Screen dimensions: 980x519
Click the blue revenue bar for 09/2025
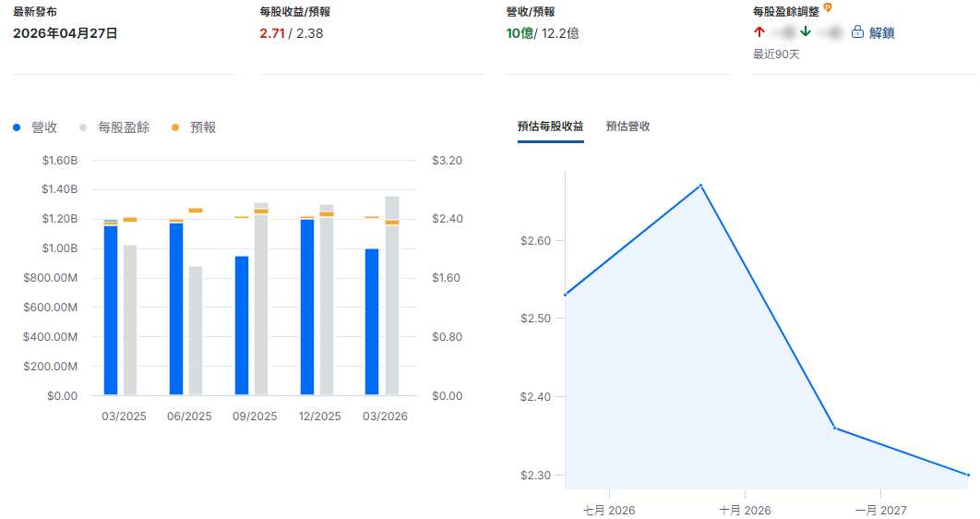coord(242,325)
